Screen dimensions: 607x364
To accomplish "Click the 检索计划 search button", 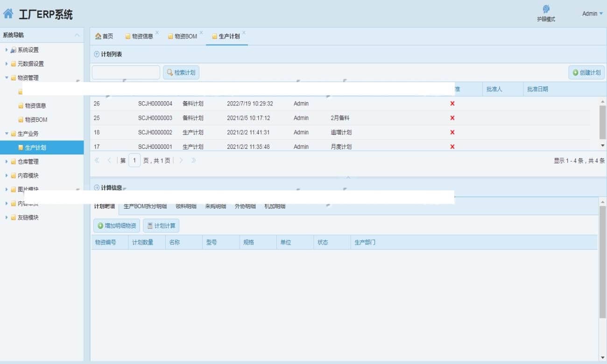I will coord(181,72).
